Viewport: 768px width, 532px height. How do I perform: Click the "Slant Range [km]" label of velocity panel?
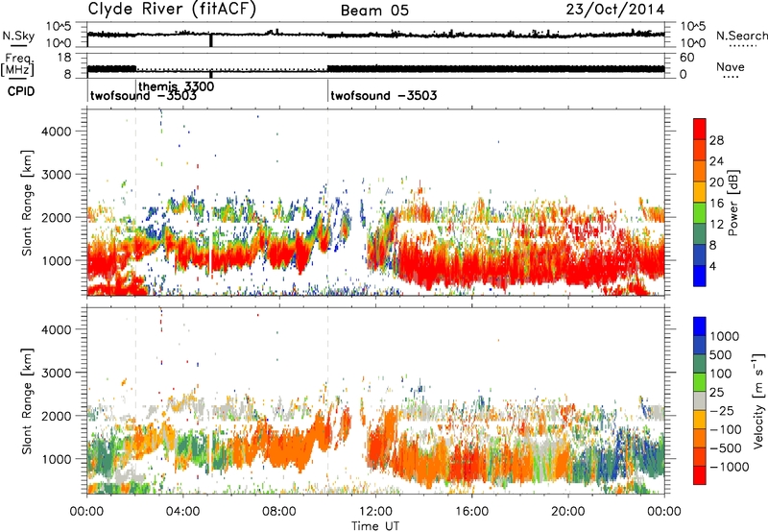point(27,401)
